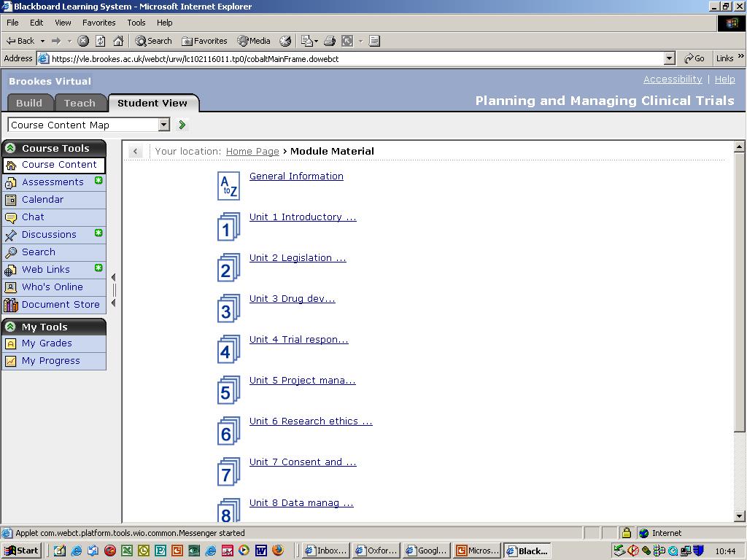The width and height of the screenshot is (747, 560).
Task: Click the Favorites toolbar button
Action: point(205,41)
